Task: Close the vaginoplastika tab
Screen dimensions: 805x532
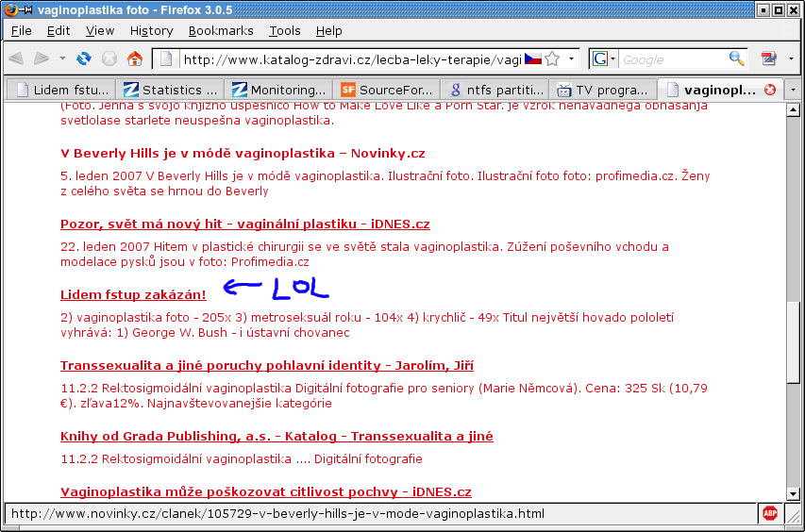Action: coord(770,91)
